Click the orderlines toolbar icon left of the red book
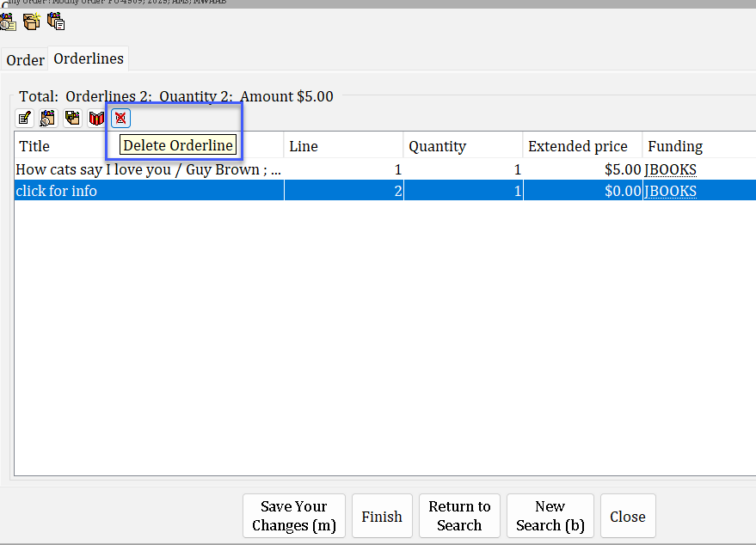 pyautogui.click(x=72, y=119)
